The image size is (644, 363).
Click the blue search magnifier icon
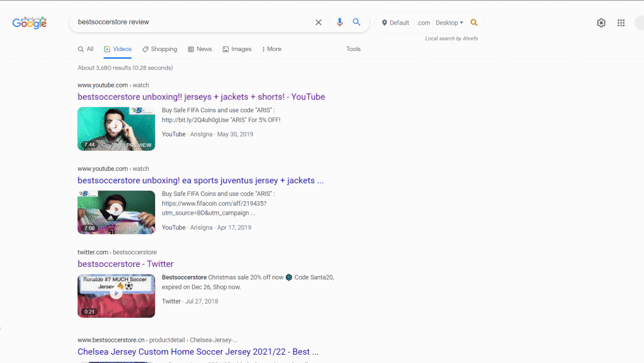coord(357,22)
